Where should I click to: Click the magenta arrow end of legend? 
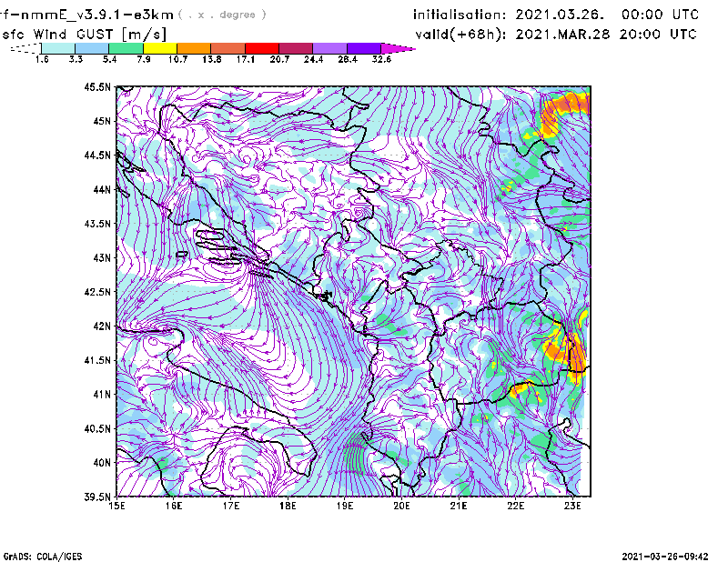tap(398, 48)
